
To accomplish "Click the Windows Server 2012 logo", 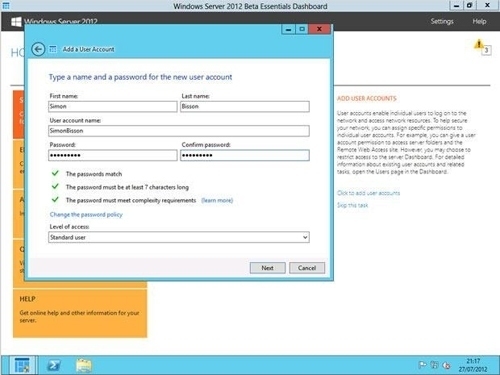I will point(16,22).
